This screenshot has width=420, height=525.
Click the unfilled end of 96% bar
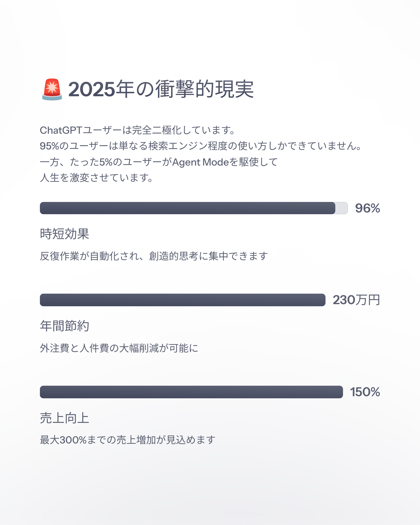coord(341,208)
